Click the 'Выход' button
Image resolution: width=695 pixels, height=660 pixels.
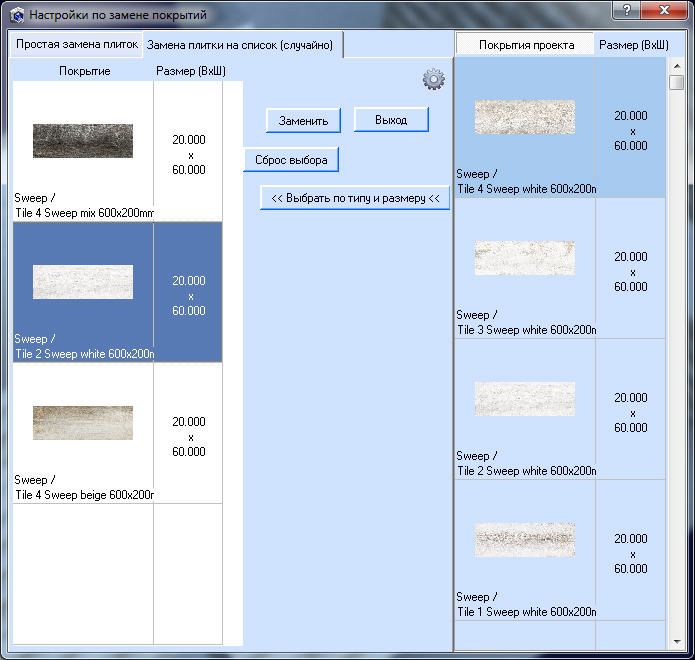tap(391, 120)
